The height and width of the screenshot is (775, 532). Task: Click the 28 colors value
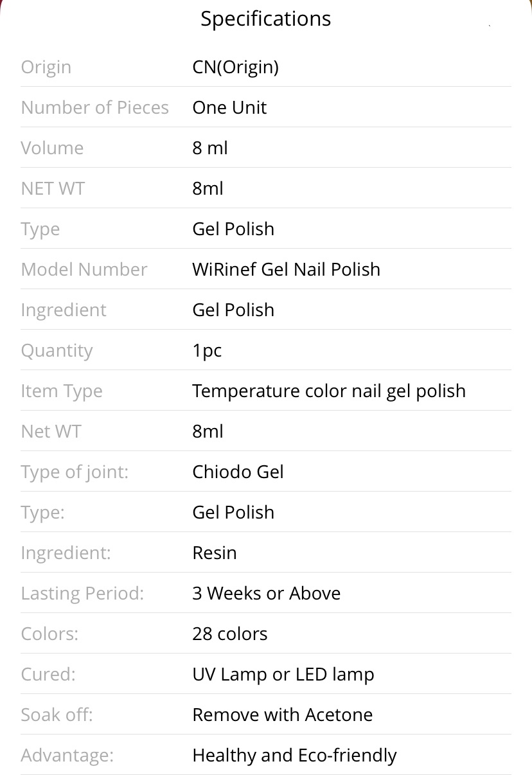click(229, 634)
